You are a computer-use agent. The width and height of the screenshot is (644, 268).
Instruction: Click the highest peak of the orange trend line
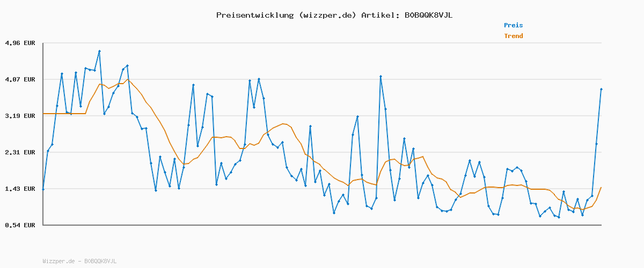128,79
